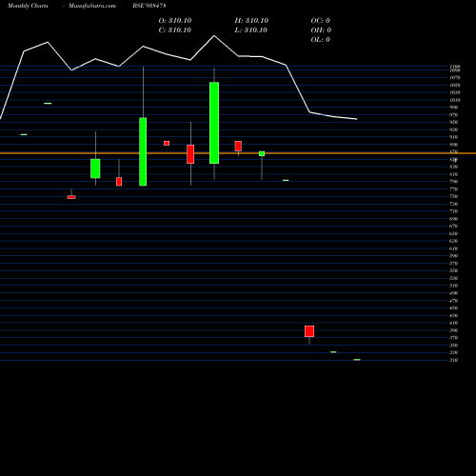Click the first green dash candle on chart
This screenshot has width=476, height=476.
24,134
